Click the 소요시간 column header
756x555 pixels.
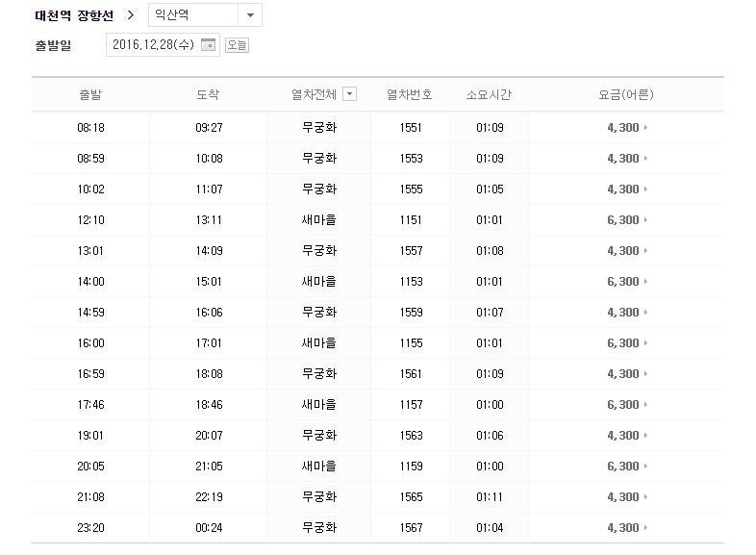pos(489,94)
